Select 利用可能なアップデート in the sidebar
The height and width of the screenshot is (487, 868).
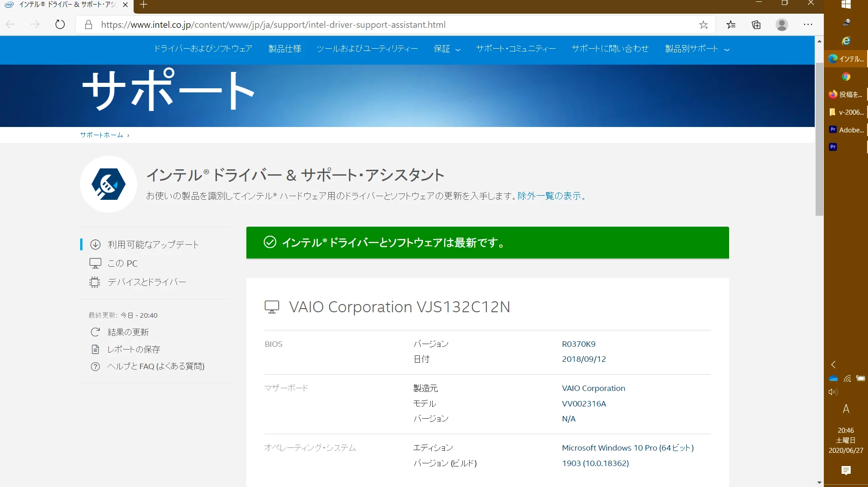coord(153,245)
